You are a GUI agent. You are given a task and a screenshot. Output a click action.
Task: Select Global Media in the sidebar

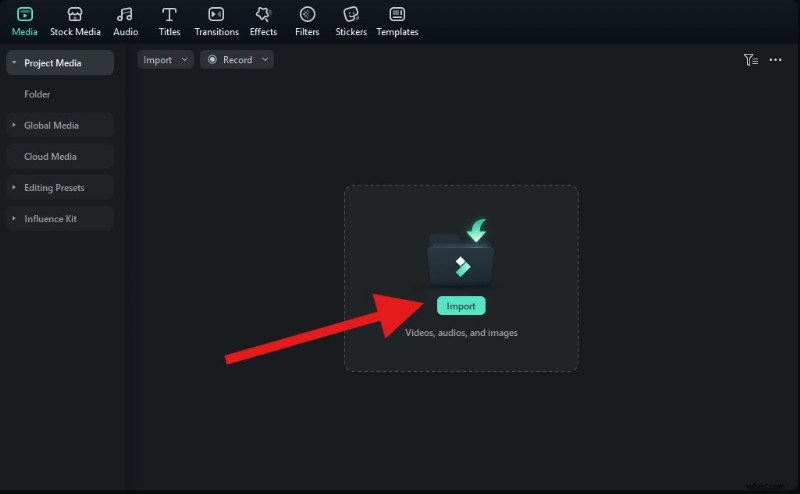tap(60, 125)
